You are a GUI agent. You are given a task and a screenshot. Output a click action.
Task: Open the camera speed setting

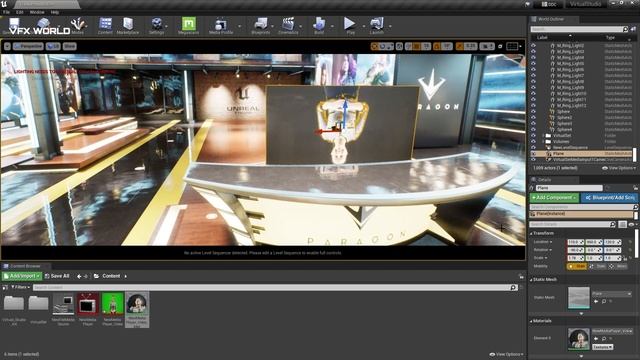click(487, 47)
